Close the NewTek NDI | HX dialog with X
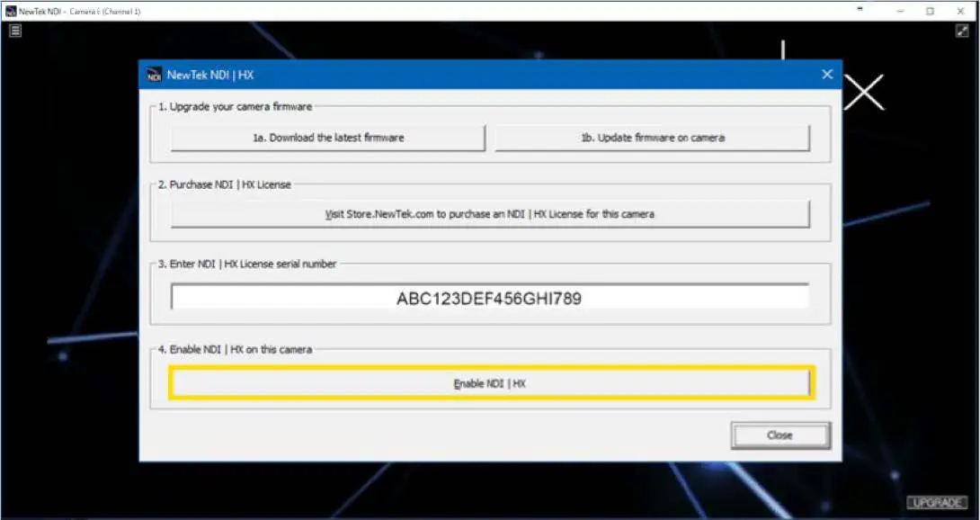Image resolution: width=980 pixels, height=520 pixels. [827, 75]
